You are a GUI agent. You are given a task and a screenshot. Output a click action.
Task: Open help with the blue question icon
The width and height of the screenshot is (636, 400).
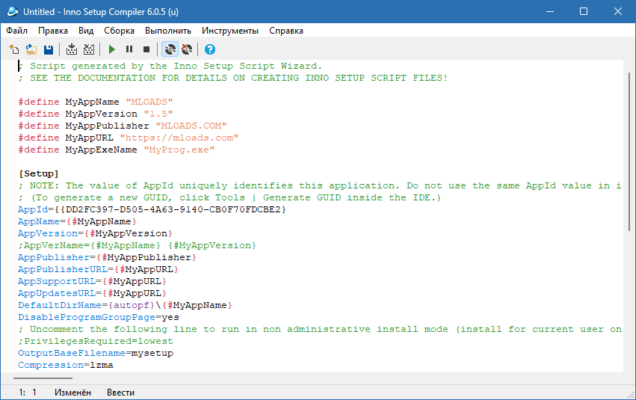pos(210,49)
